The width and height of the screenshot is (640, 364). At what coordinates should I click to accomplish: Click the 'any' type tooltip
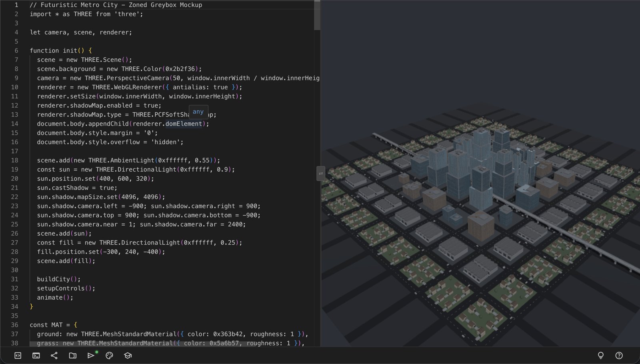[198, 112]
